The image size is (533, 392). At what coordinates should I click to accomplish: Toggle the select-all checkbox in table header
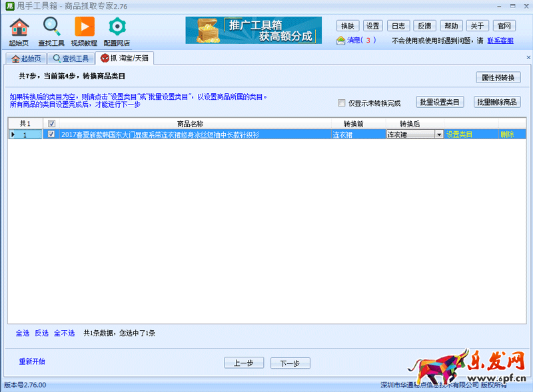pyautogui.click(x=51, y=124)
